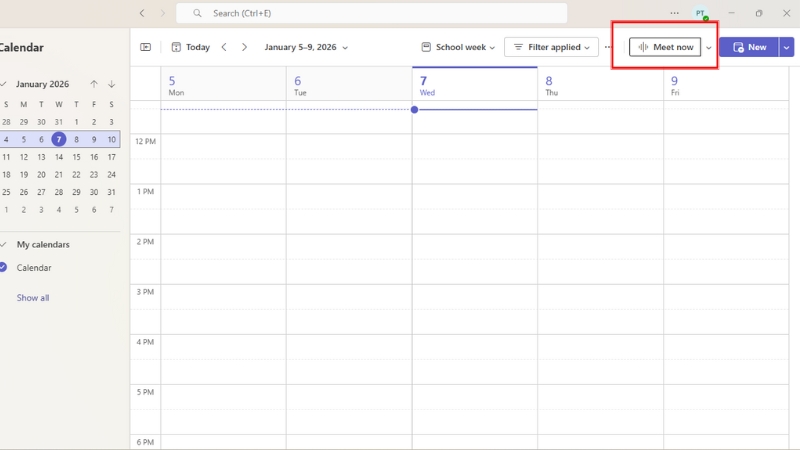
Task: Collapse the My calendars section
Action: (4, 245)
